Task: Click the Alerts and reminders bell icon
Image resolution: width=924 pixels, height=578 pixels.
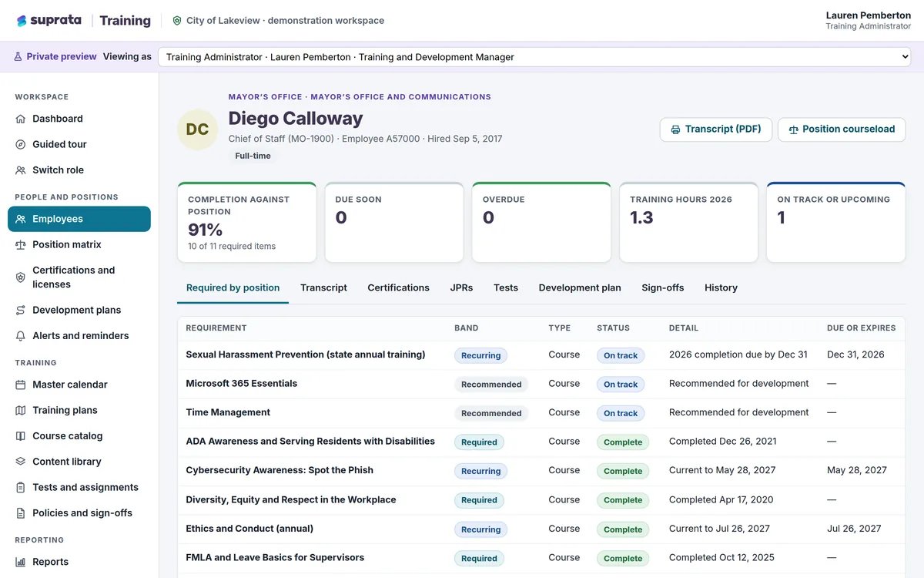Action: point(21,336)
